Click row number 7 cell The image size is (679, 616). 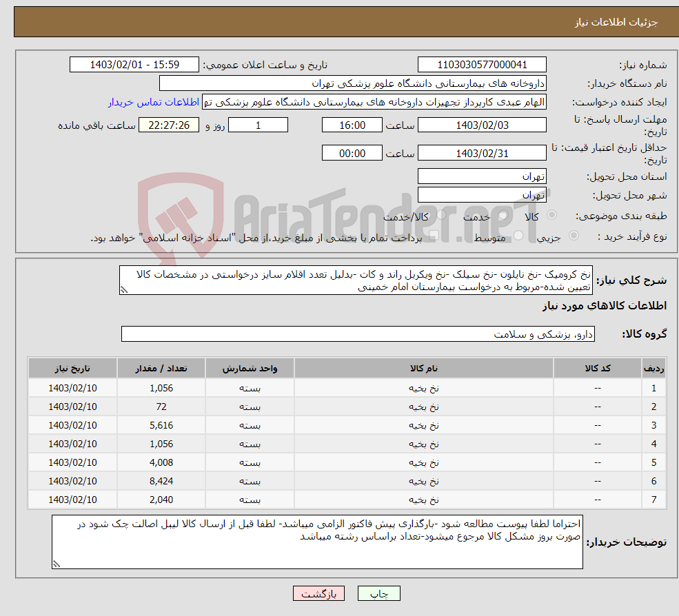tap(654, 500)
